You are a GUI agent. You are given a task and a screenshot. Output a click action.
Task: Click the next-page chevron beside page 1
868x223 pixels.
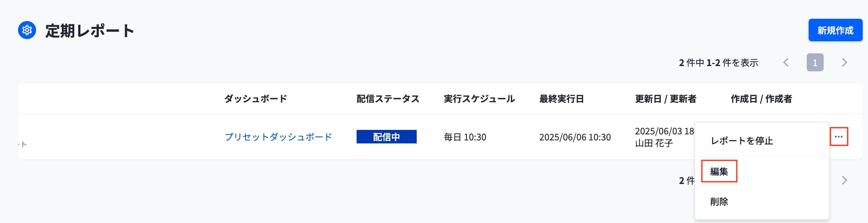coord(844,62)
